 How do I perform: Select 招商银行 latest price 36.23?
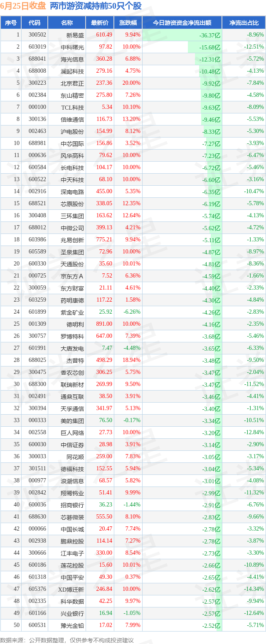click(106, 505)
